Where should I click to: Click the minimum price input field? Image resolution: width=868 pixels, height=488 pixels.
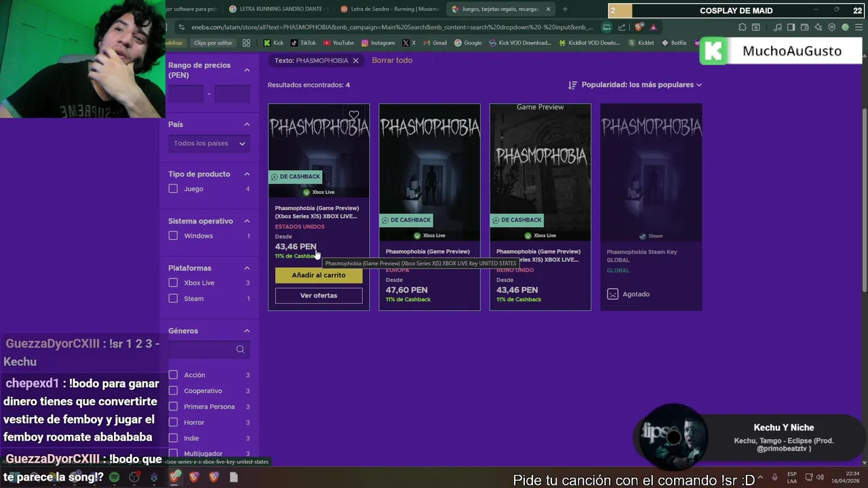[x=186, y=94]
